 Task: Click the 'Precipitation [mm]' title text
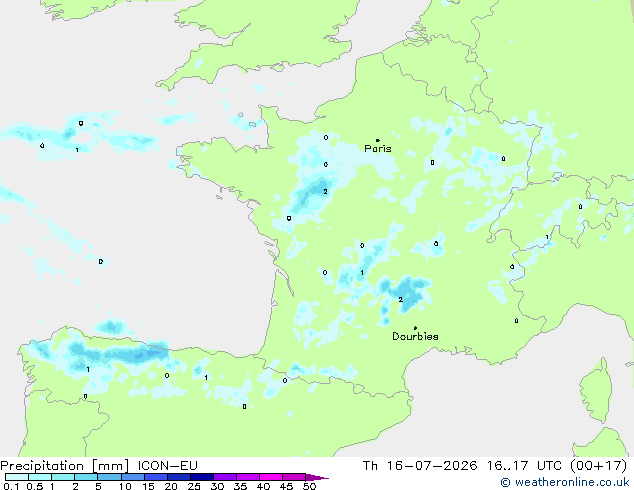pyautogui.click(x=65, y=466)
